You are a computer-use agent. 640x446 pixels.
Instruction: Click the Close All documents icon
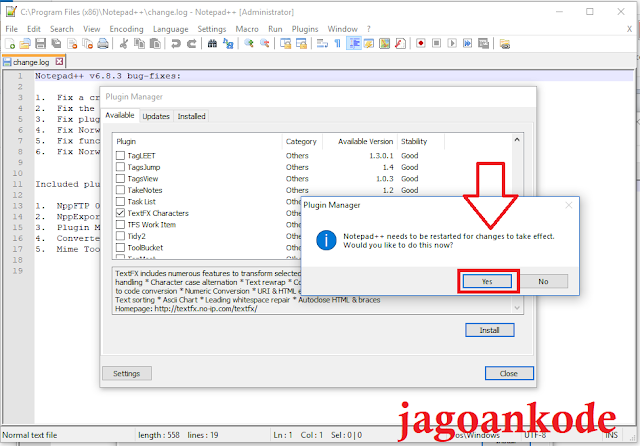point(88,44)
